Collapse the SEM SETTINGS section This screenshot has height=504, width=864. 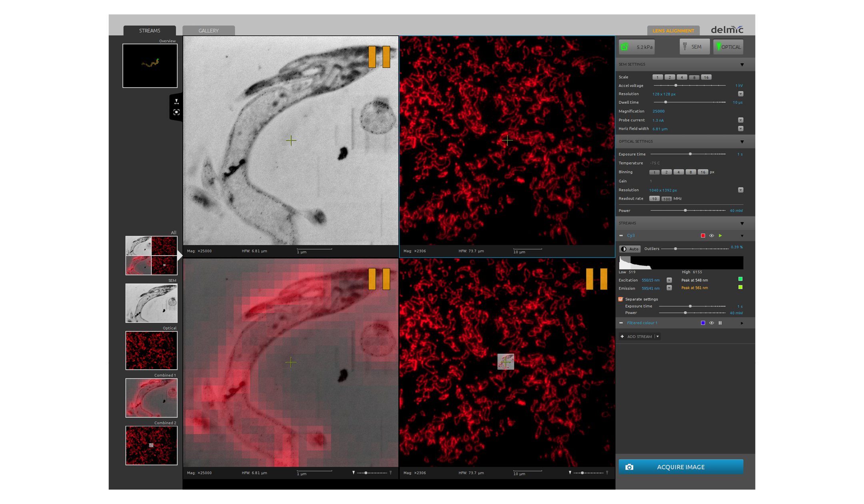742,64
